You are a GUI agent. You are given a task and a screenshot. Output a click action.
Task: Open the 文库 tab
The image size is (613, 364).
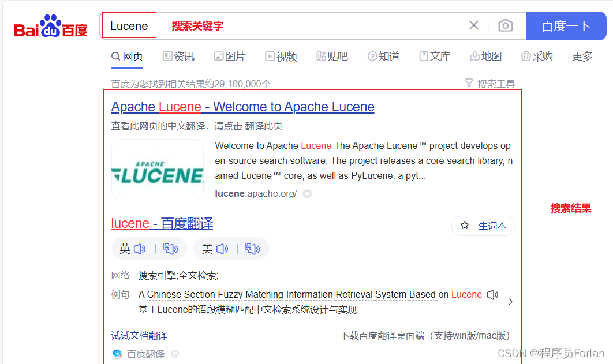(434, 57)
